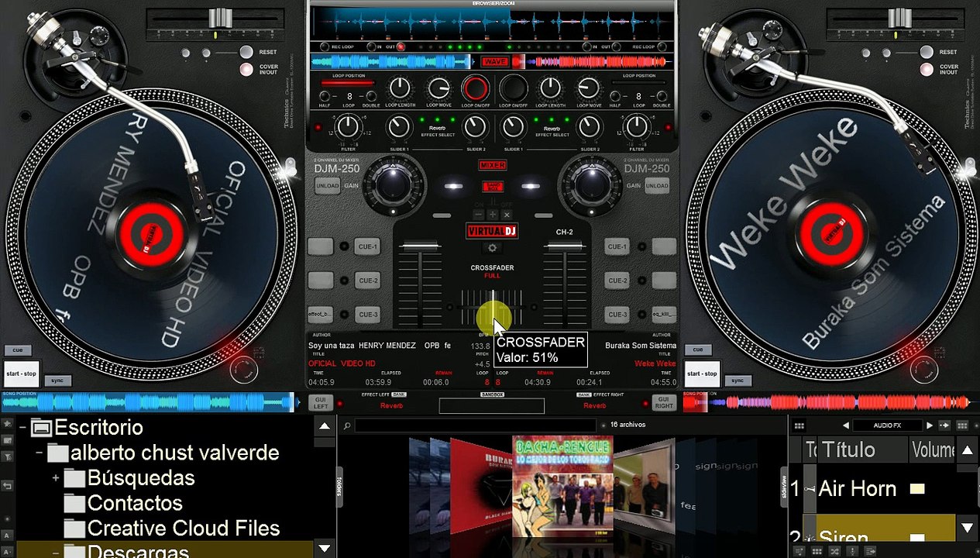Image resolution: width=980 pixels, height=558 pixels.
Task: Click CH-2 volume fader
Action: coord(565,247)
